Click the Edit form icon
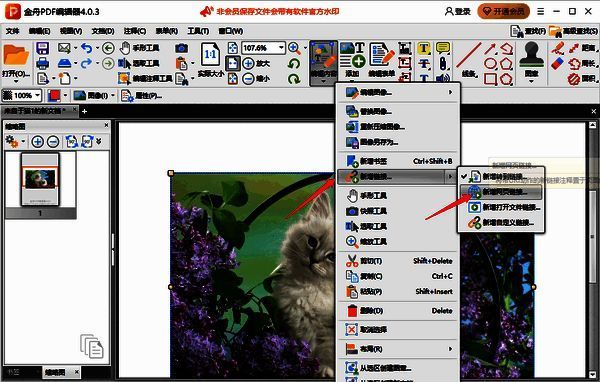Screen dimensions: 600x382 point(382,59)
